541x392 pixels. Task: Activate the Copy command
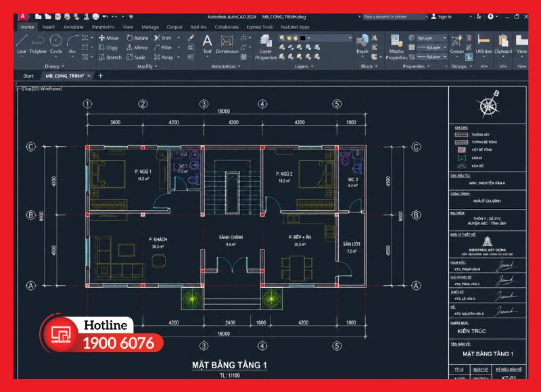(x=108, y=47)
